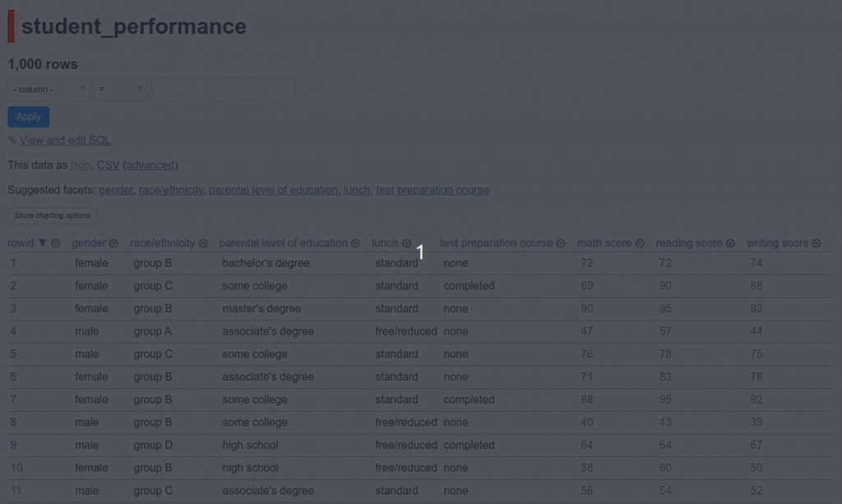842x504 pixels.
Task: Open cog menu for test preparation course
Action: (x=561, y=243)
